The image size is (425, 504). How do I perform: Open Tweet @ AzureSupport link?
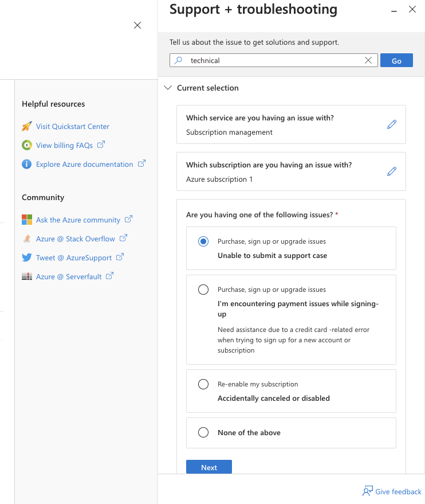[x=74, y=258]
